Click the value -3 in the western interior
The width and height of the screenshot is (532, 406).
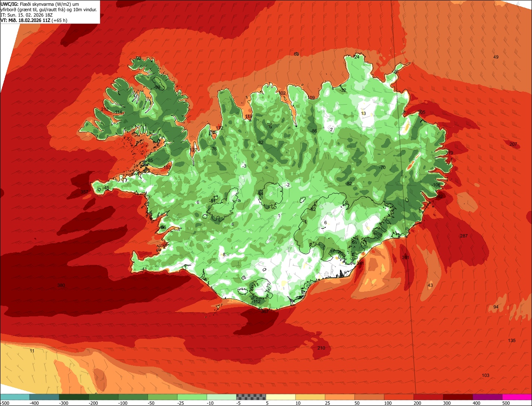244,166
